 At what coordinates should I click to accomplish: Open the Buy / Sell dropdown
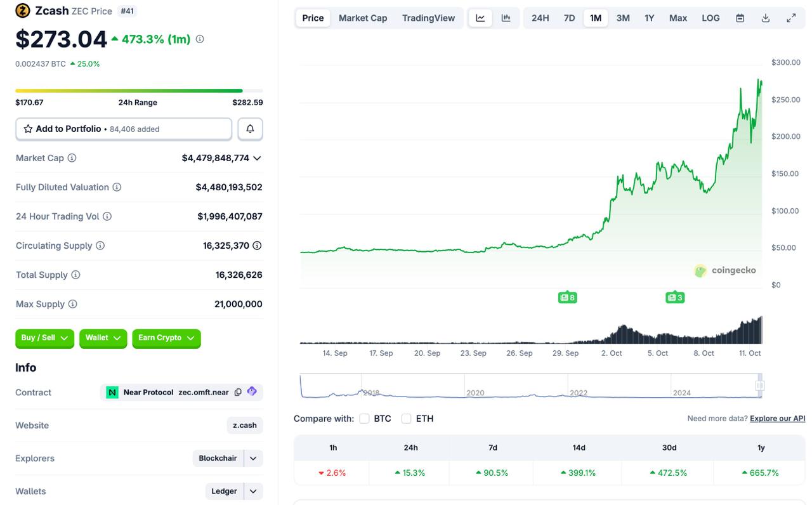coord(44,338)
